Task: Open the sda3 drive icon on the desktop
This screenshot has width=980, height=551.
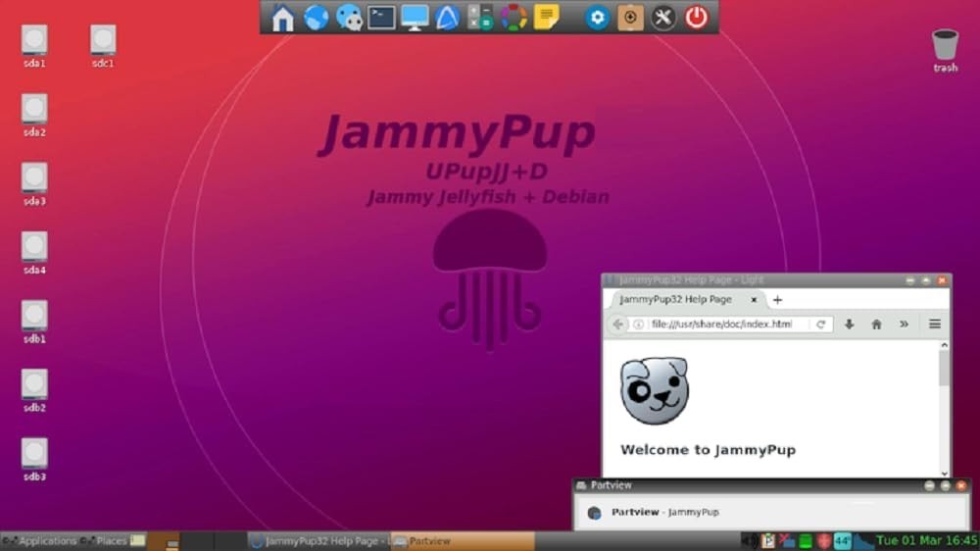Action: coord(34,177)
